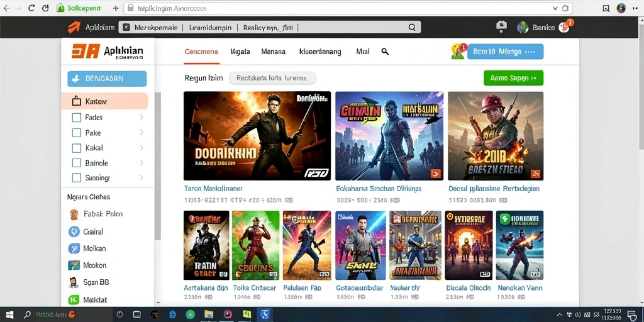Viewport: 644px width, 322px height.
Task: Click the green Aamo Sapen button
Action: coord(513,77)
